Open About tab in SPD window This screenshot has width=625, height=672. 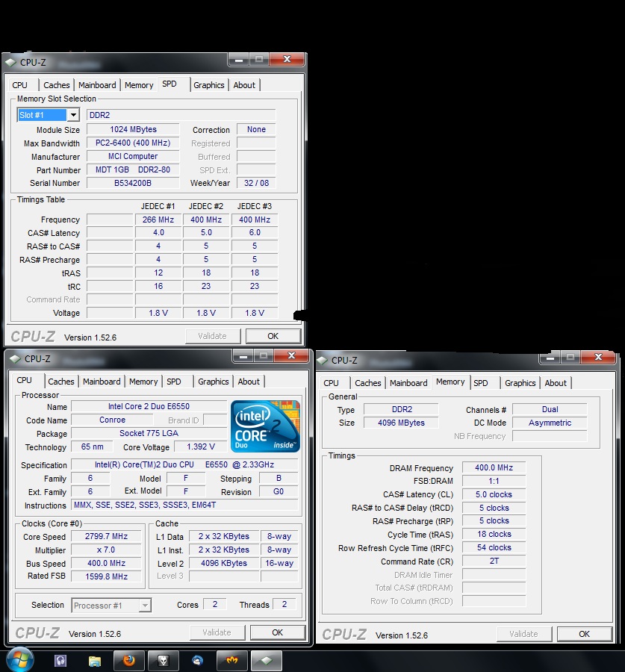tap(244, 85)
